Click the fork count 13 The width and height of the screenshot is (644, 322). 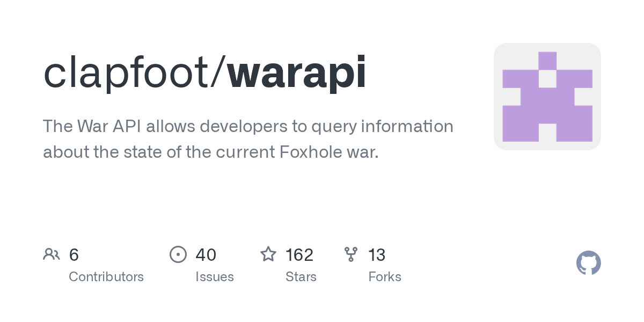(x=377, y=255)
